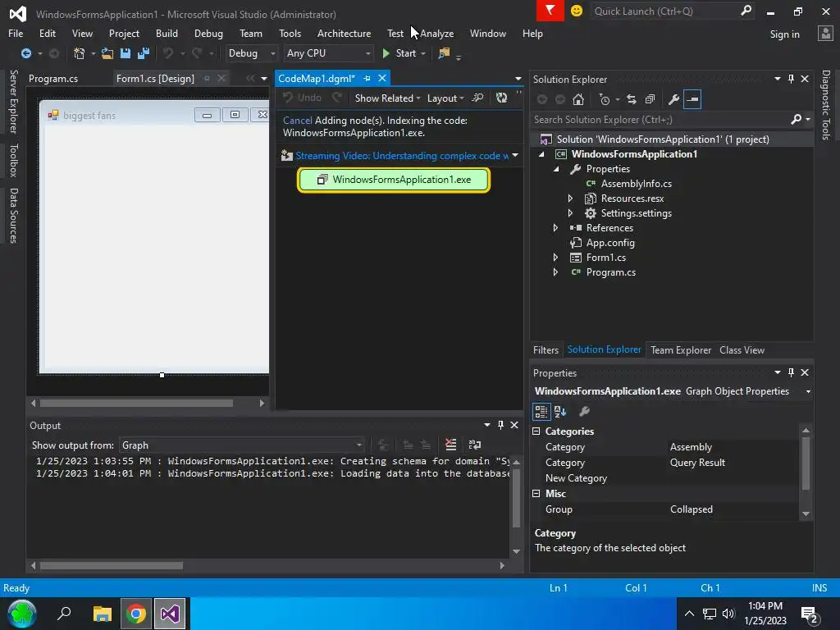This screenshot has width=840, height=630.
Task: Sort properties alphabetically
Action: [x=560, y=412]
